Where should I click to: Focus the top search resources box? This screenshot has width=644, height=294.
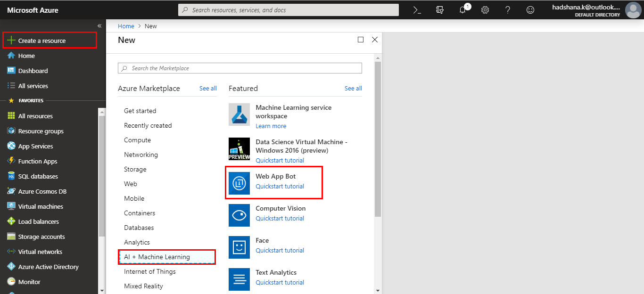tap(289, 10)
